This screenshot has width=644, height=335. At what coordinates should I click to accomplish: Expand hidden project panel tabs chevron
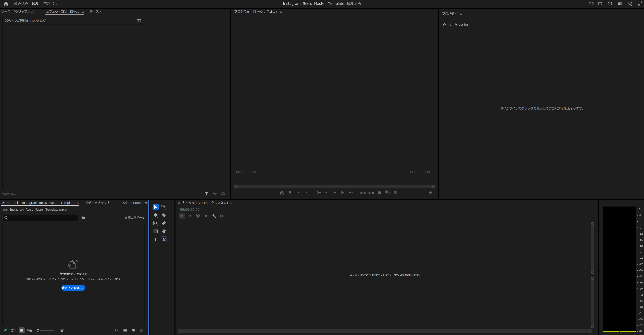click(146, 203)
